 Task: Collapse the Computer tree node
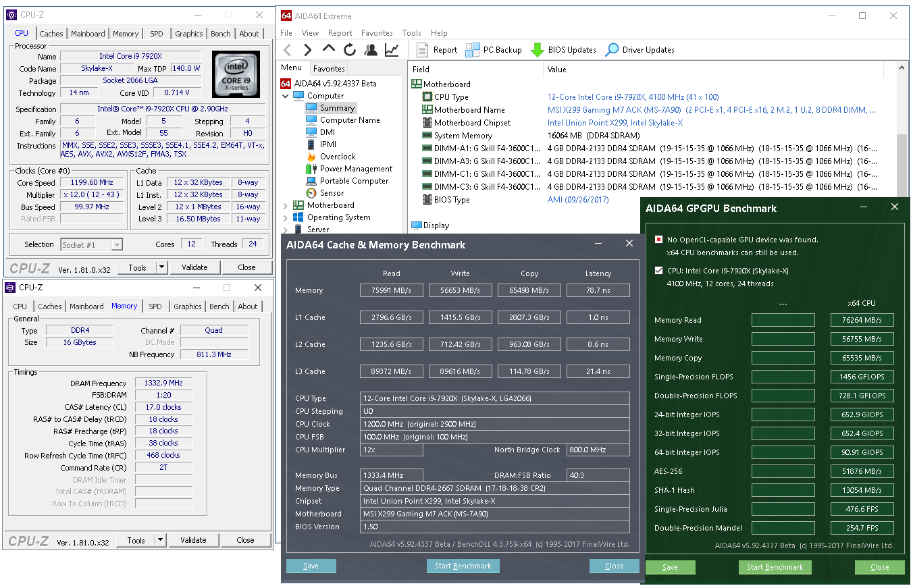(286, 96)
